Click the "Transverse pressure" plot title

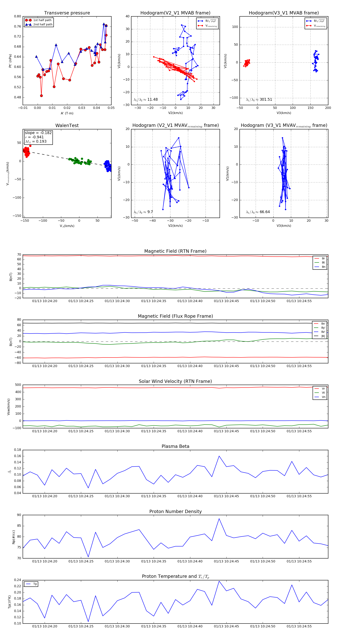(x=67, y=13)
